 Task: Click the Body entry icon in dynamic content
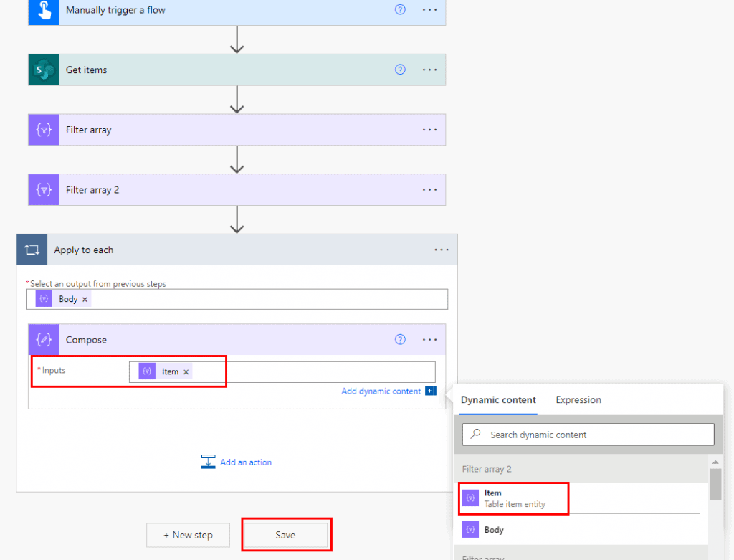coord(470,530)
